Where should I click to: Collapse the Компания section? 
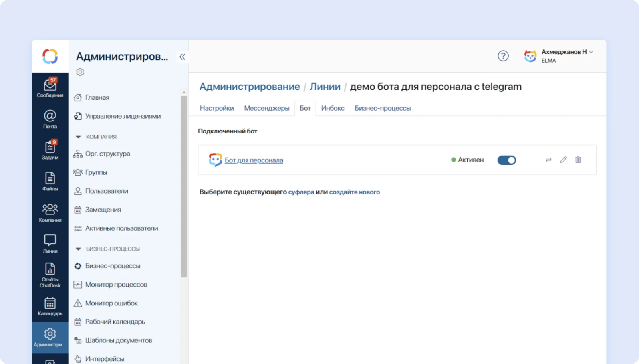point(78,137)
